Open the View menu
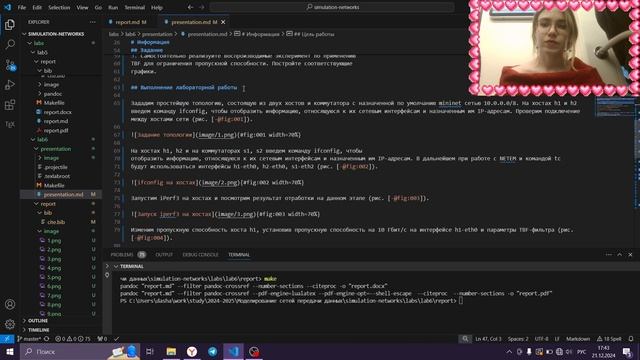 pos(82,7)
